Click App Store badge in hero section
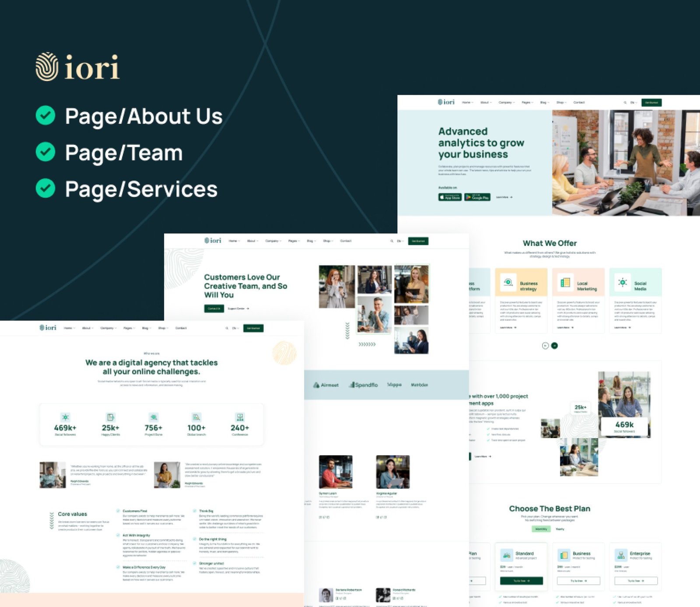Screen dimensions: 700x607 point(450,197)
